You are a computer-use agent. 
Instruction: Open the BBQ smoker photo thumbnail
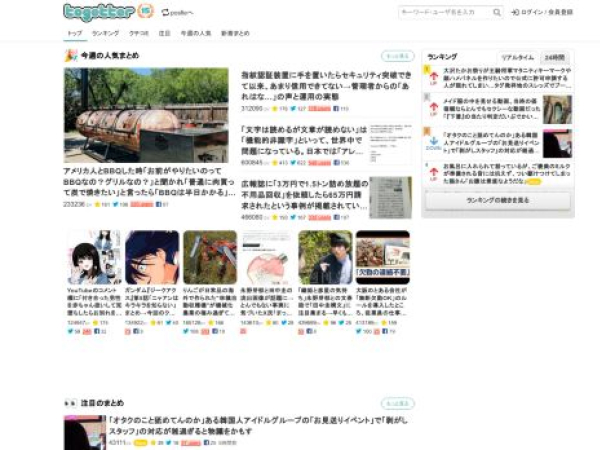tap(146, 115)
